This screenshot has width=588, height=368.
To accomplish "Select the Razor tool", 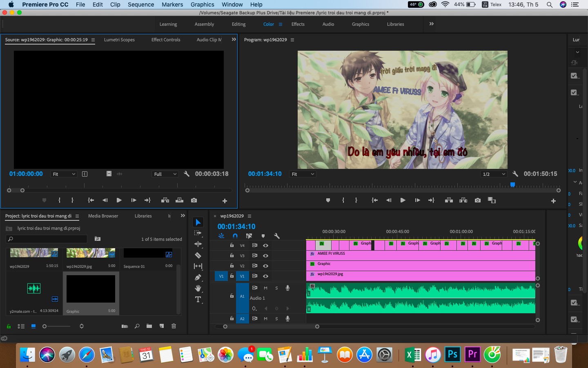I will pyautogui.click(x=198, y=255).
